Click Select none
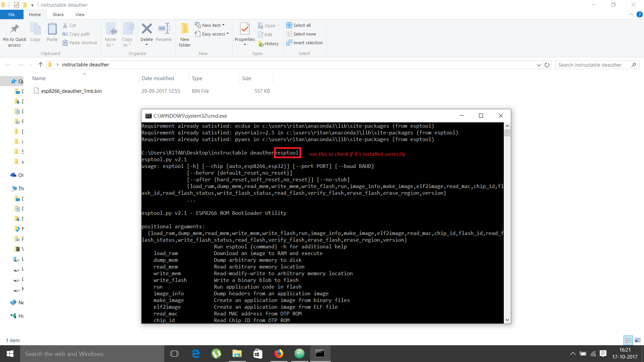Screen dimensions: 644x362 coord(301,34)
